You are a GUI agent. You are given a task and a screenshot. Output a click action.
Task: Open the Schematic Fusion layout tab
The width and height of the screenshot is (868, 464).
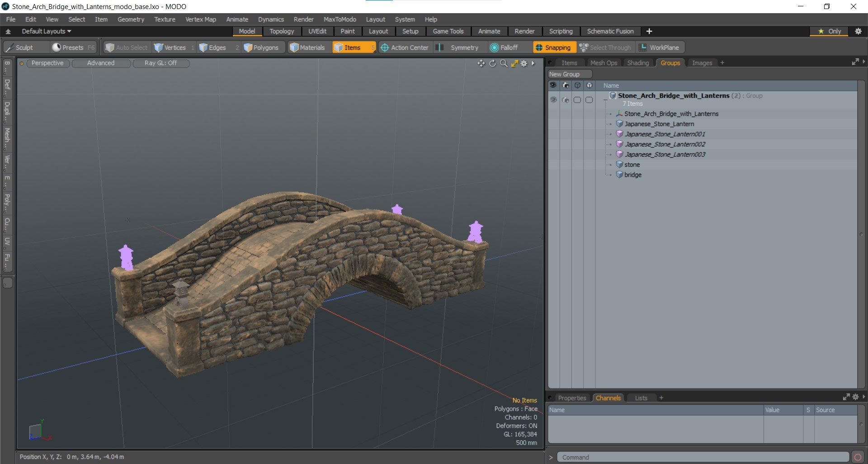(x=610, y=31)
